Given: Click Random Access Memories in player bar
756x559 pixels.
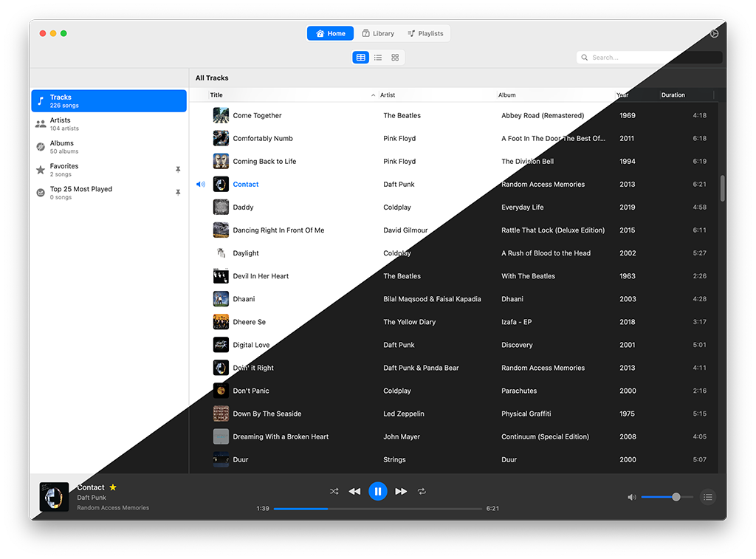Looking at the screenshot, I should coord(113,507).
